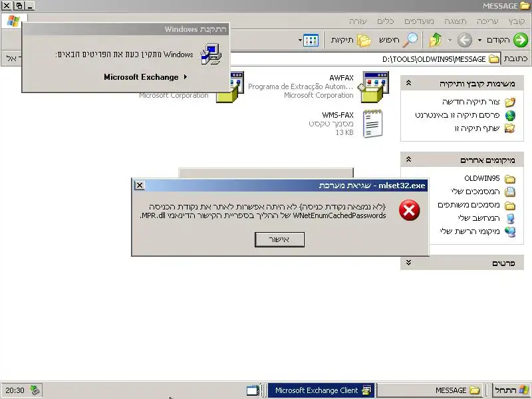Open the OLDWIN95 link in Other Places
The image size is (532, 399).
(x=481, y=178)
